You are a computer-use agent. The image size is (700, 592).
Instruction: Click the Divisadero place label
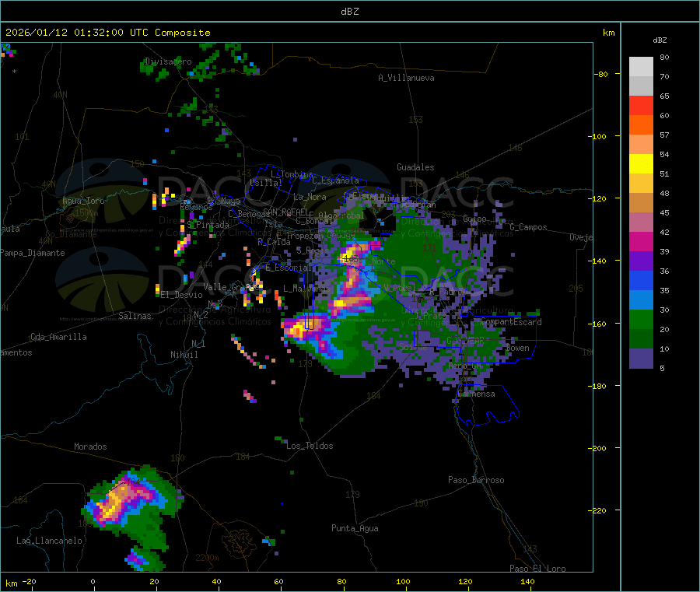[x=168, y=61]
